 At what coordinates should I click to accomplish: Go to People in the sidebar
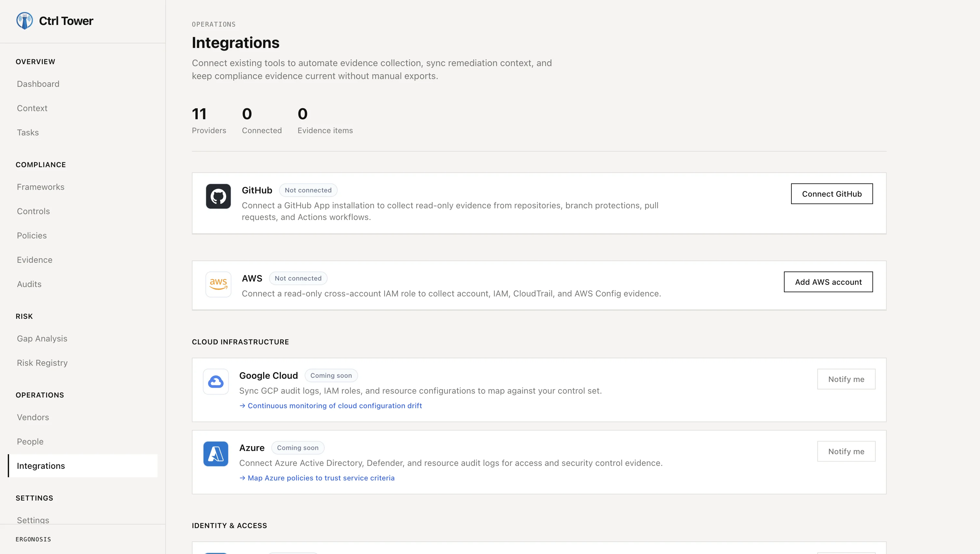click(x=30, y=442)
